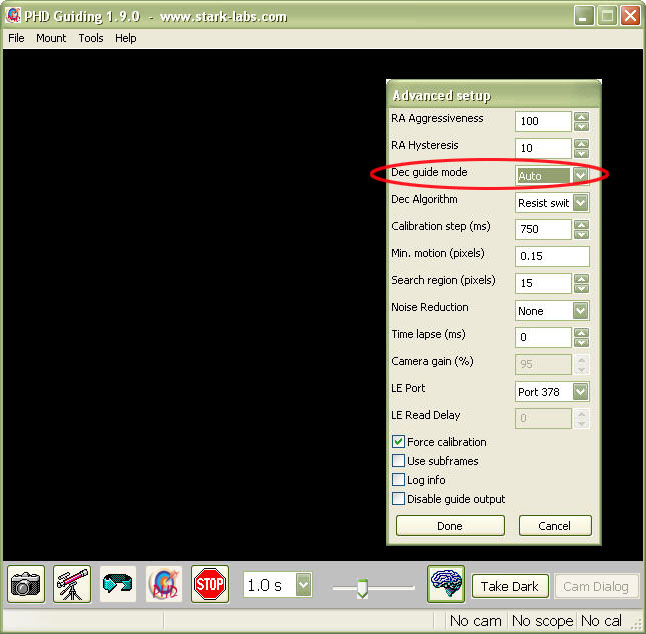The width and height of the screenshot is (646, 634).
Task: Click the RA Aggressiveness value field
Action: (x=543, y=121)
